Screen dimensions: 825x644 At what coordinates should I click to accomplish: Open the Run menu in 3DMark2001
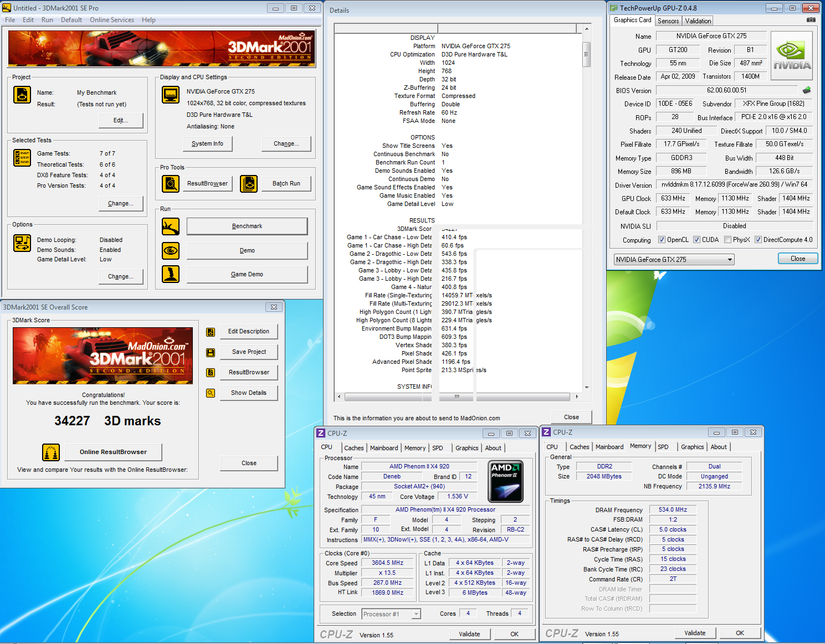point(47,20)
